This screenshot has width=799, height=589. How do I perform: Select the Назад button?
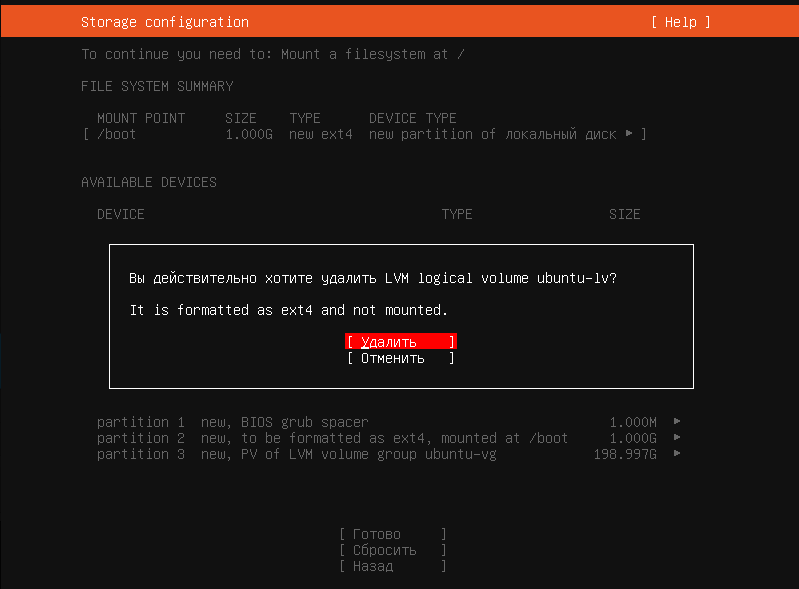[392, 566]
